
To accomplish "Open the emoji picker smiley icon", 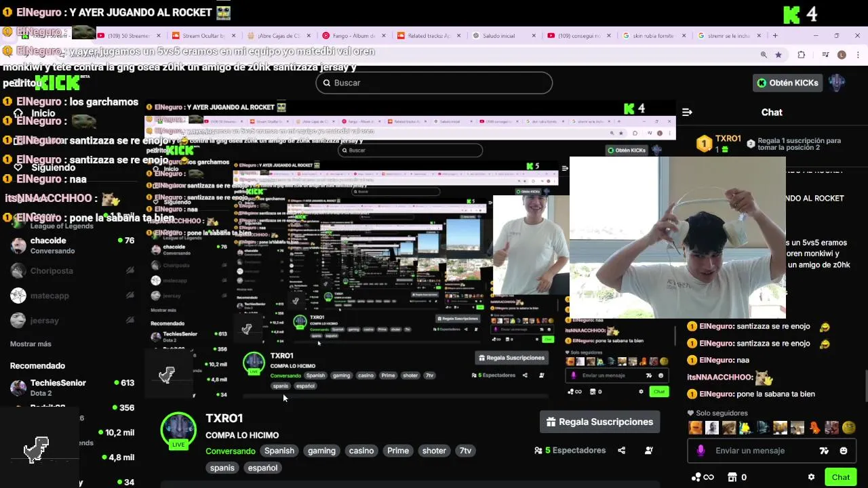I will pyautogui.click(x=844, y=451).
